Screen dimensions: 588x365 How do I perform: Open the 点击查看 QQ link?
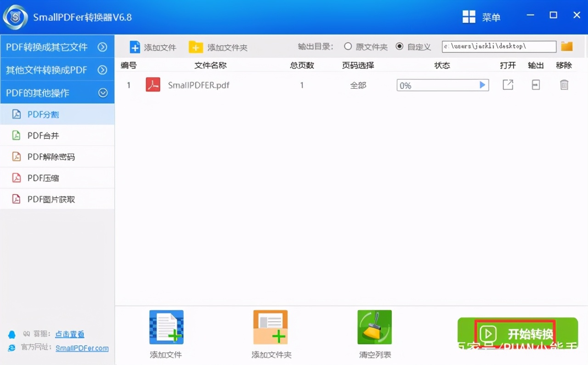click(70, 334)
